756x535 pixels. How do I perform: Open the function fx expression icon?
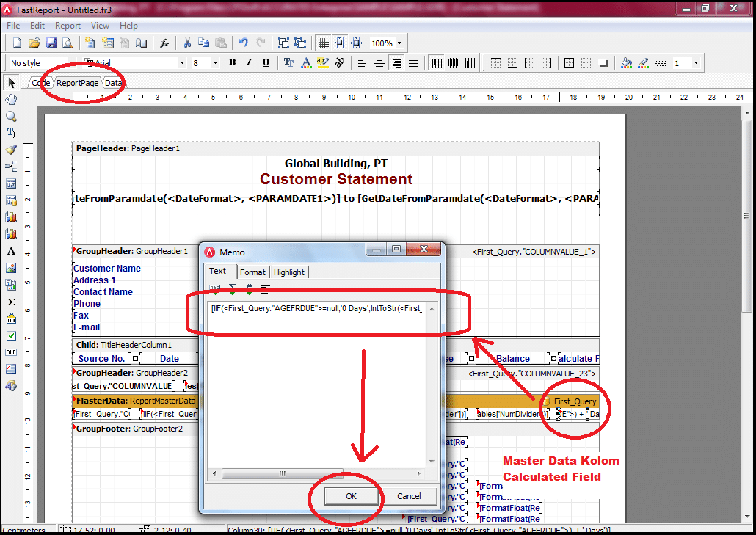coord(165,43)
